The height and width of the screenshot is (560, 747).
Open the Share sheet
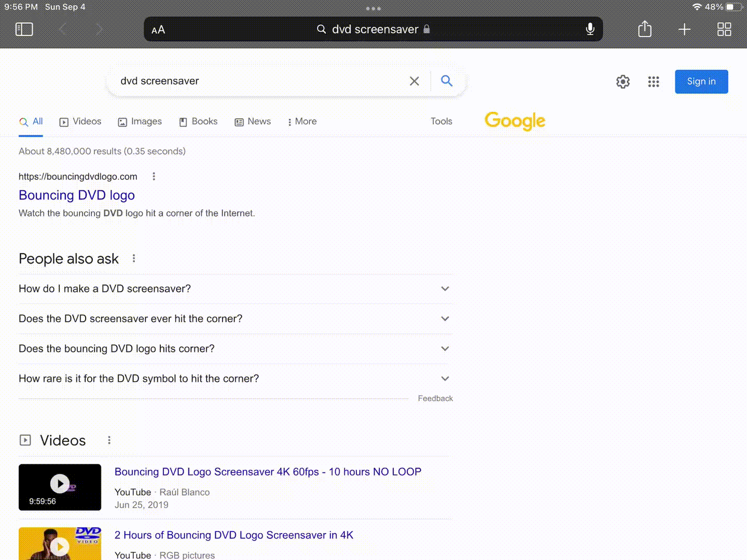click(x=645, y=29)
